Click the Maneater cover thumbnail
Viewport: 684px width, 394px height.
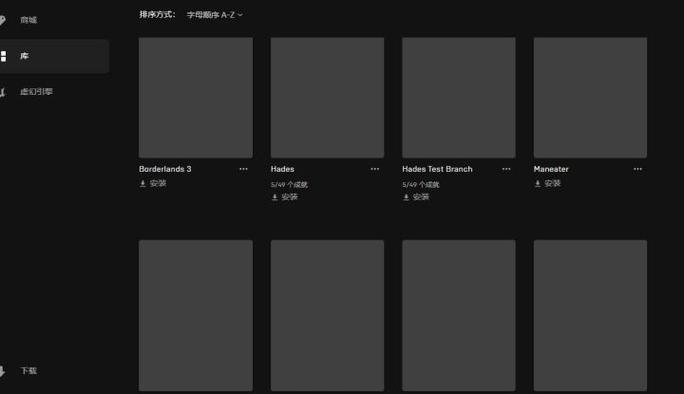tap(590, 97)
